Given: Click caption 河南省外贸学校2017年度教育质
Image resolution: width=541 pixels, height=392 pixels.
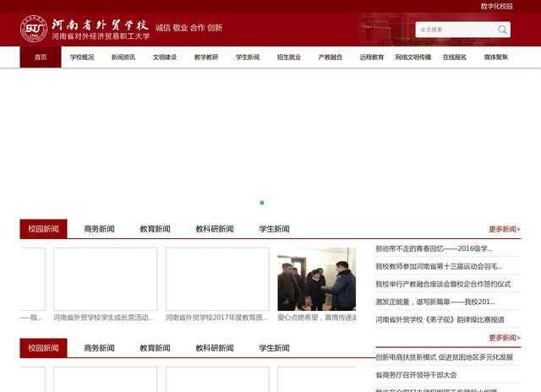Looking at the screenshot, I should click(216, 318).
